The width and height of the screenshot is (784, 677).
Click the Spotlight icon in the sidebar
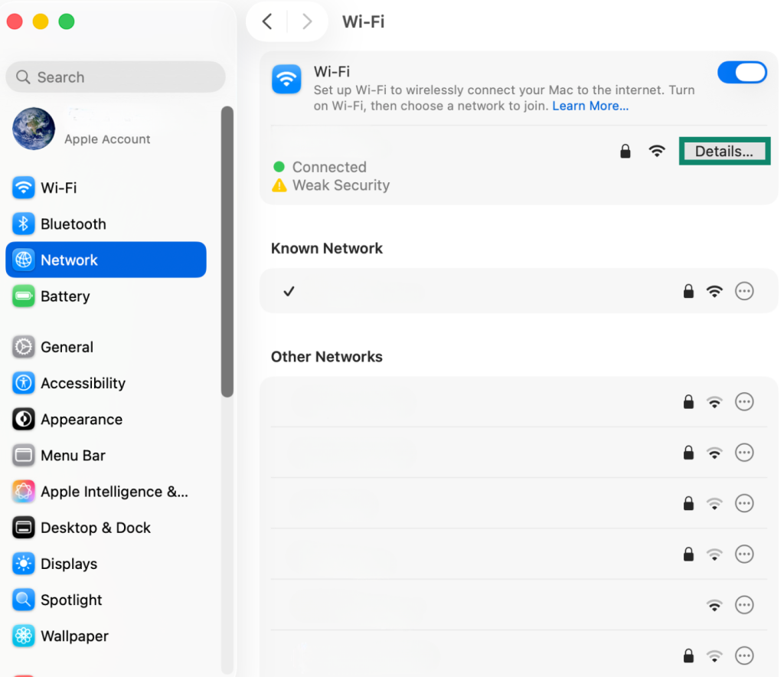pos(23,600)
